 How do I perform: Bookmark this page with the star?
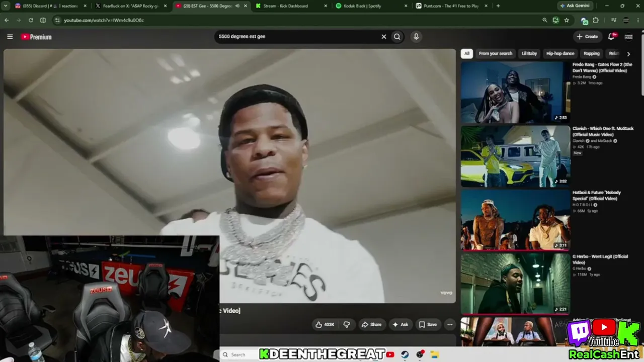[567, 20]
